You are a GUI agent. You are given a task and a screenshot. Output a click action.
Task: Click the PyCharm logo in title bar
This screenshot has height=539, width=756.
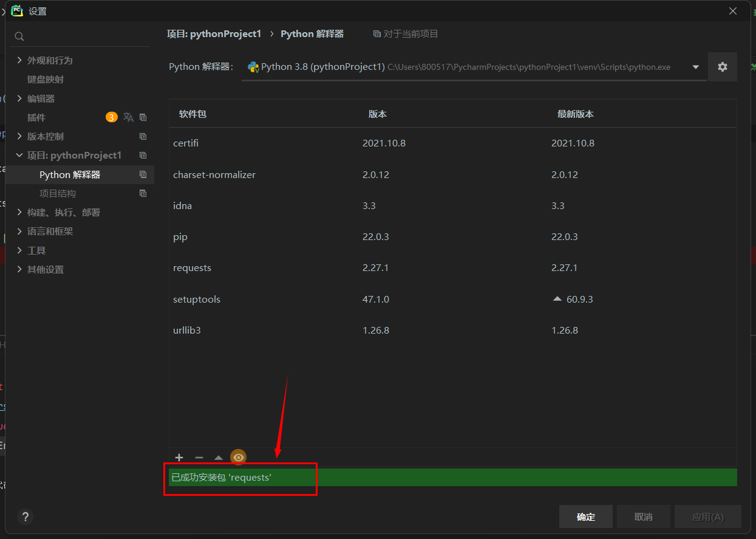click(x=17, y=10)
